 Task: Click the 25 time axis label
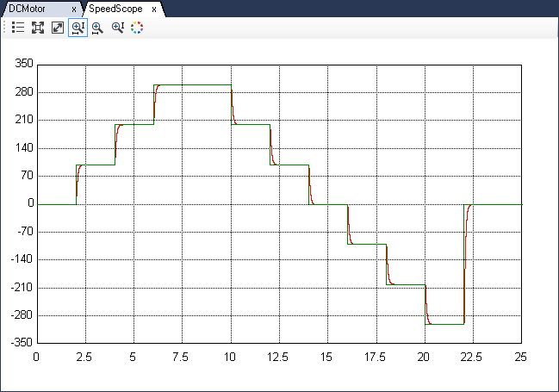click(520, 357)
